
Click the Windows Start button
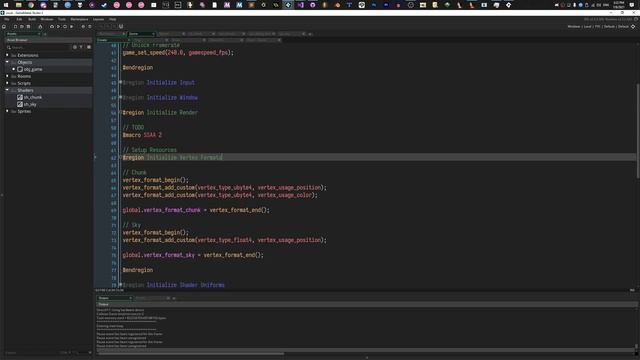pos(6,5)
